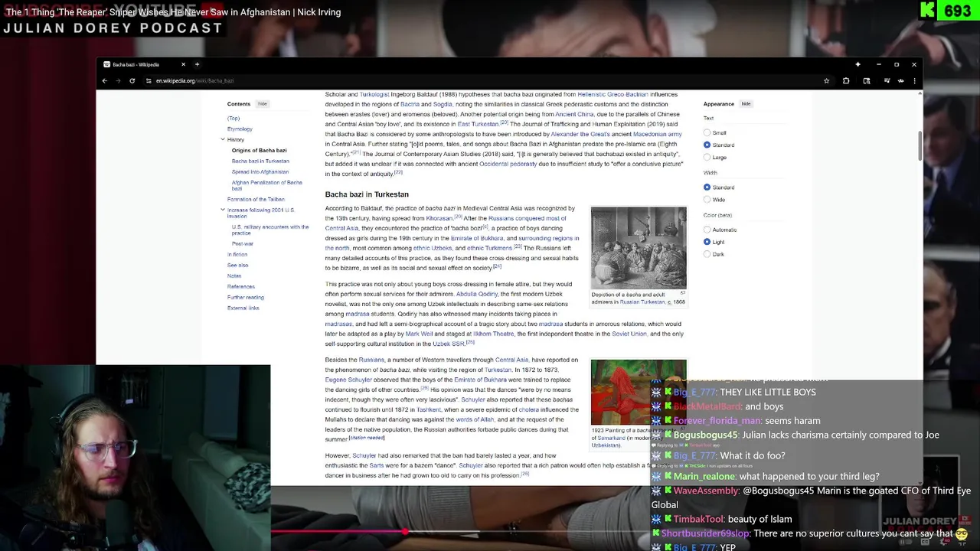Hide the Appearance panel

(x=746, y=104)
